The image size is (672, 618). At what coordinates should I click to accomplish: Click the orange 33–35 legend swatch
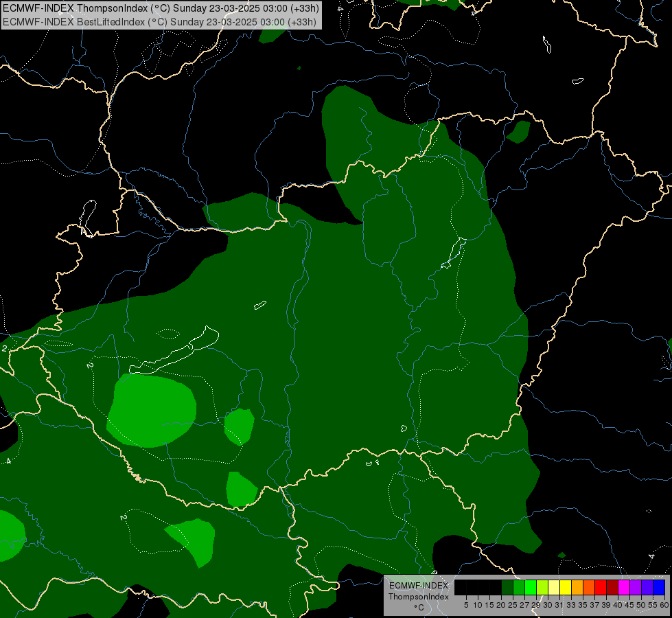577,587
